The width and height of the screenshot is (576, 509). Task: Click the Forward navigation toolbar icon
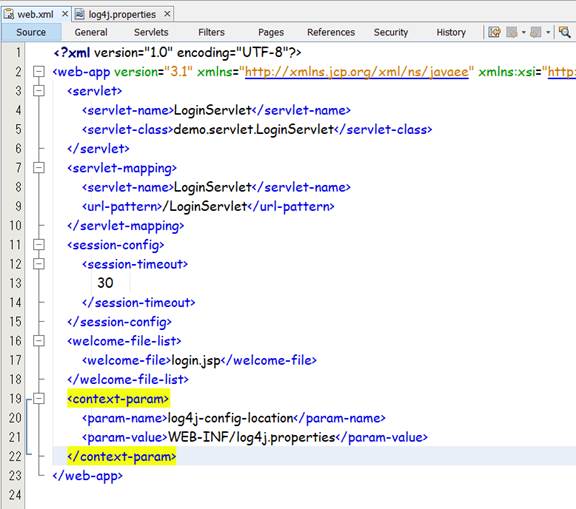tap(536, 32)
